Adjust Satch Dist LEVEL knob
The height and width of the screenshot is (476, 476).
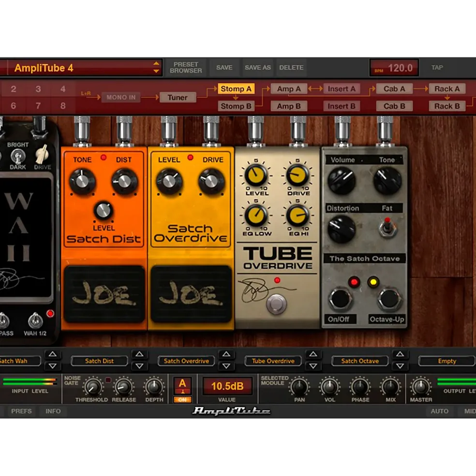104,210
